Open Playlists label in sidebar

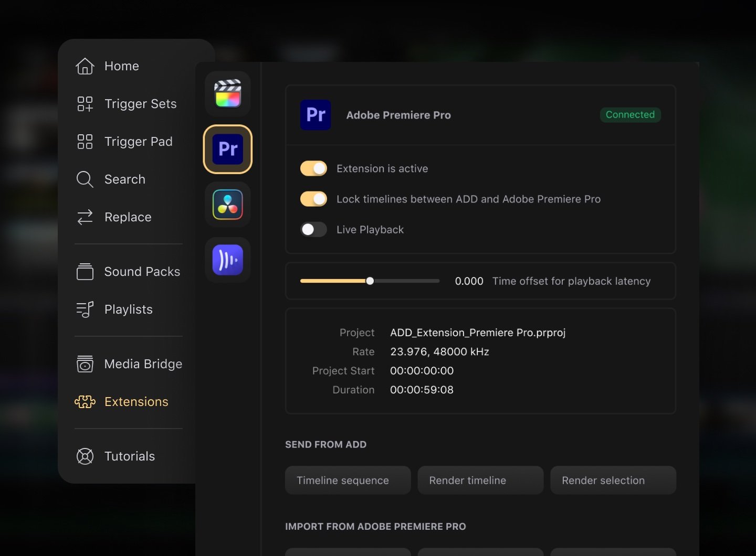coord(129,309)
